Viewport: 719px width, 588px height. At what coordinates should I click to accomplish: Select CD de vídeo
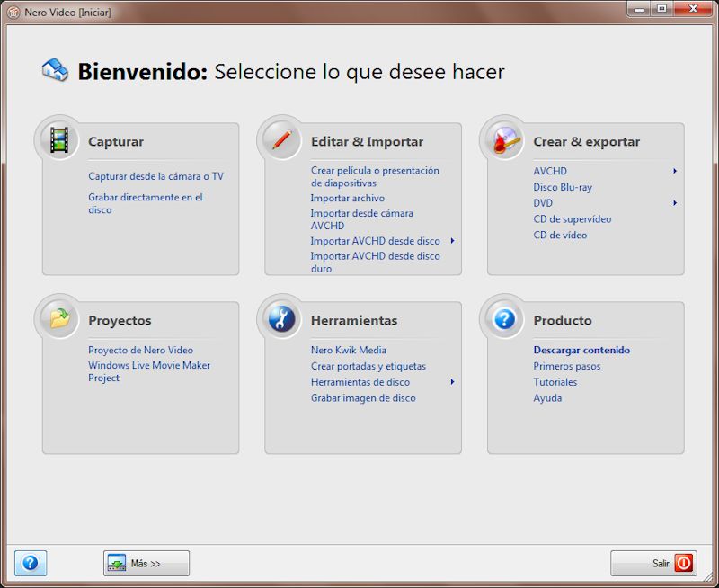(560, 235)
